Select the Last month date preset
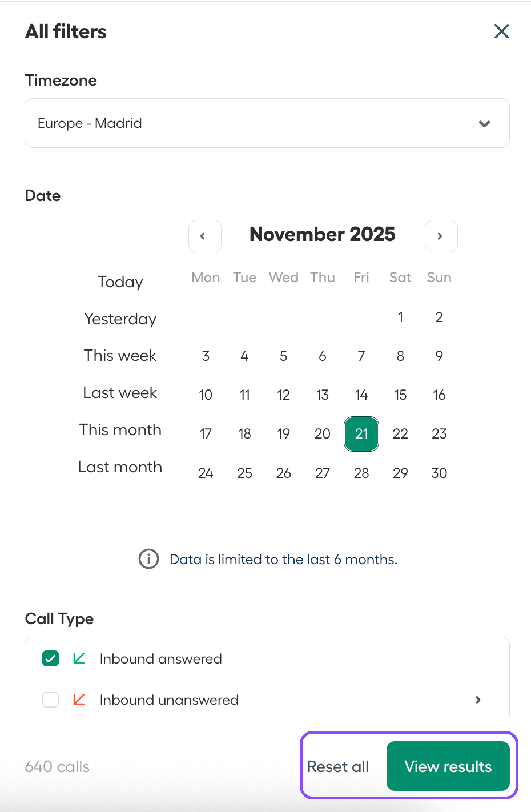531x812 pixels. 120,467
